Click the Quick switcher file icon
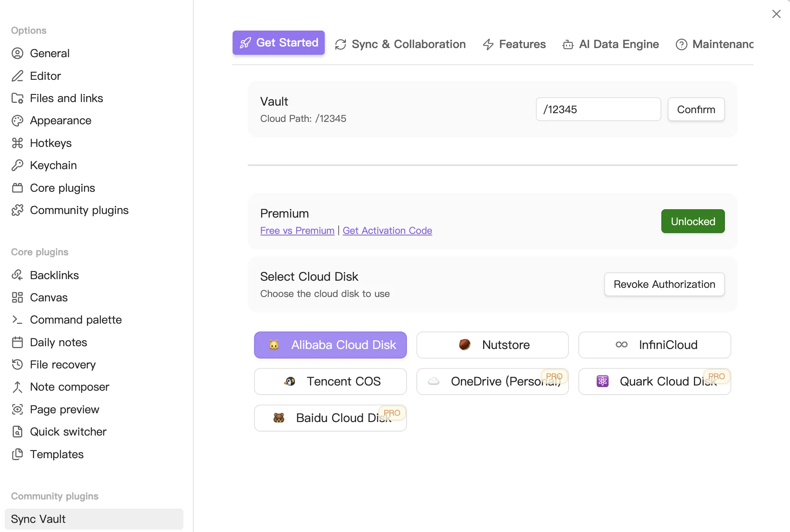Viewport: 790px width, 532px height. [x=17, y=432]
